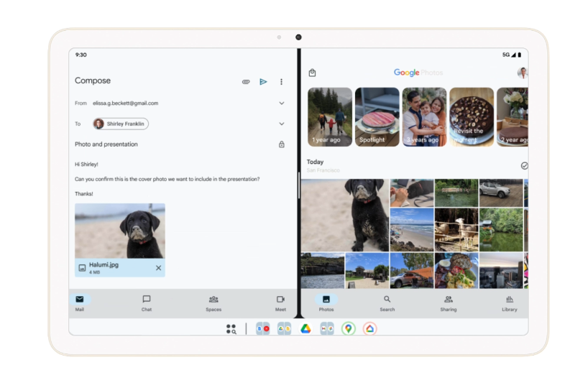Switch to the Chat tab

point(147,303)
